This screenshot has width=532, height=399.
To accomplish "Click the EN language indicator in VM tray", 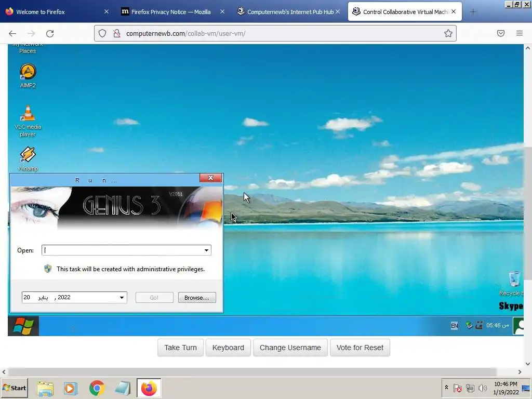I will click(x=454, y=326).
